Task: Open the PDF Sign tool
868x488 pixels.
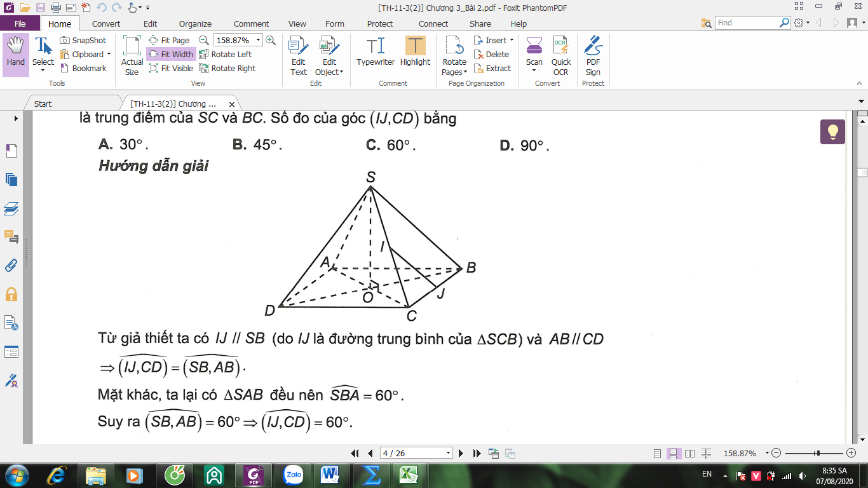Action: [593, 56]
